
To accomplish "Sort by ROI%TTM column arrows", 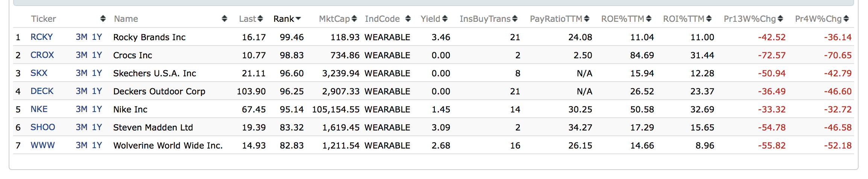I will click(x=709, y=19).
